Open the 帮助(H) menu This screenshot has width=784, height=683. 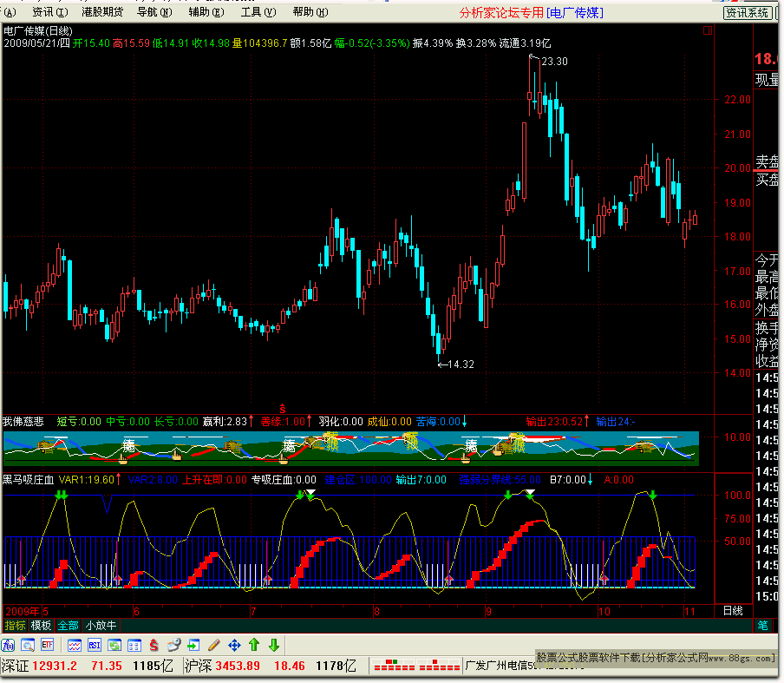click(x=310, y=12)
